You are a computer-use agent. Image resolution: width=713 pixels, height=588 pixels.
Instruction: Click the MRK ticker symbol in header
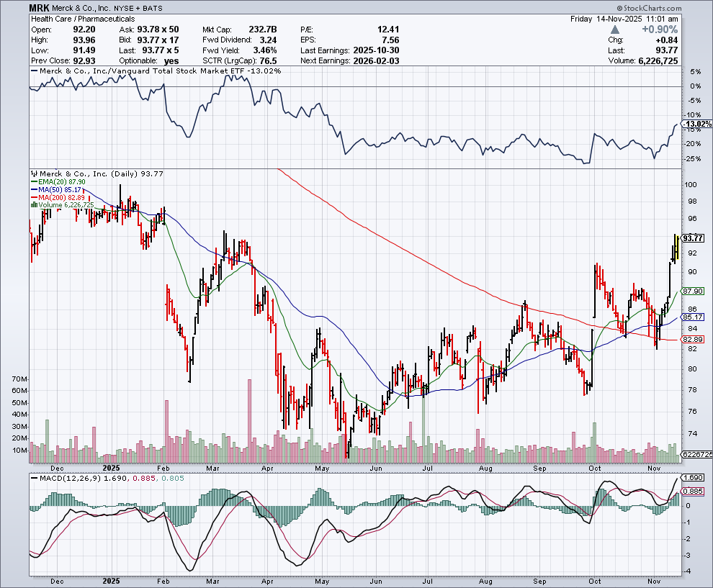[40, 7]
